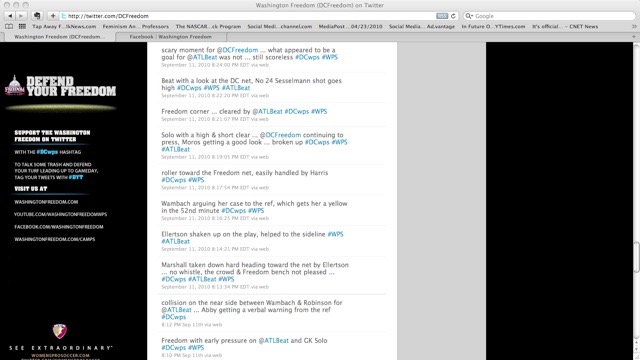Screen dimensions: 640x360
Task: Click @ATLBeat in the 'early pressure' tweet
Action: coord(273,340)
